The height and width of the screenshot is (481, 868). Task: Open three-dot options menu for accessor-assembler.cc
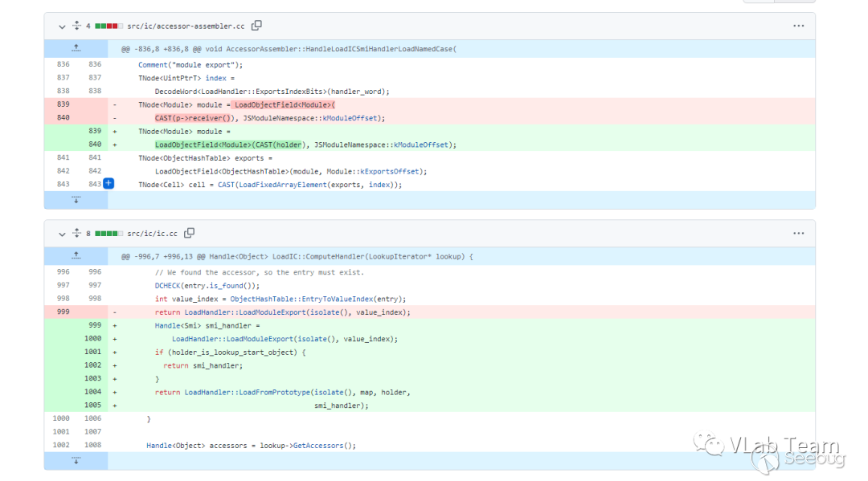(797, 26)
